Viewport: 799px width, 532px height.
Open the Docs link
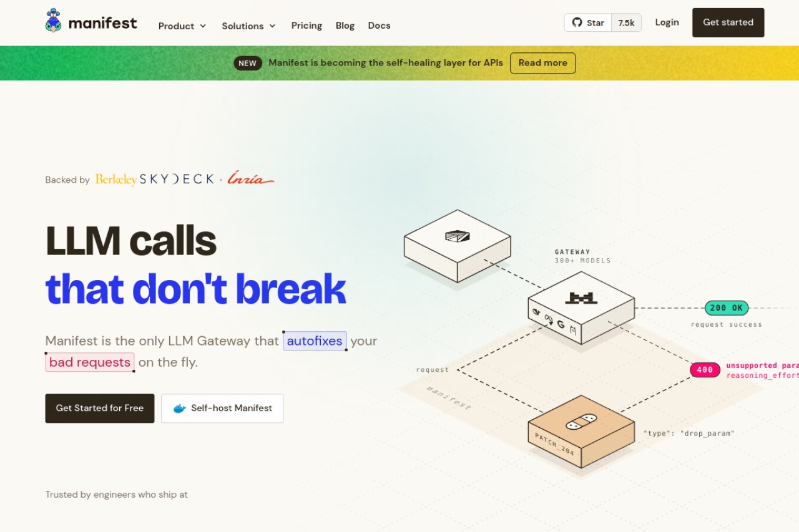tap(379, 26)
